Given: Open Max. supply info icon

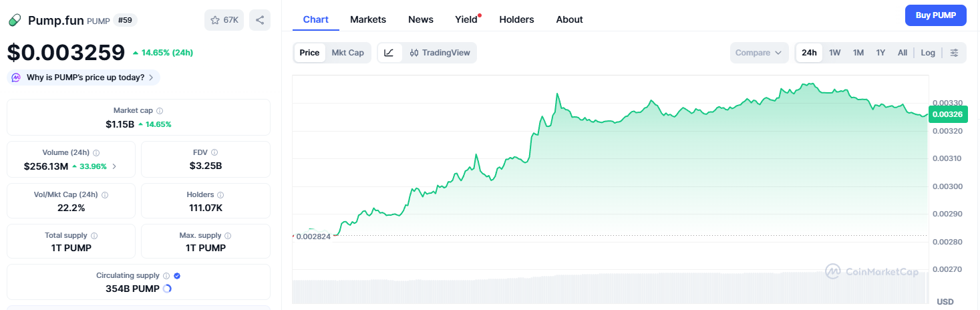Looking at the screenshot, I should pyautogui.click(x=228, y=236).
